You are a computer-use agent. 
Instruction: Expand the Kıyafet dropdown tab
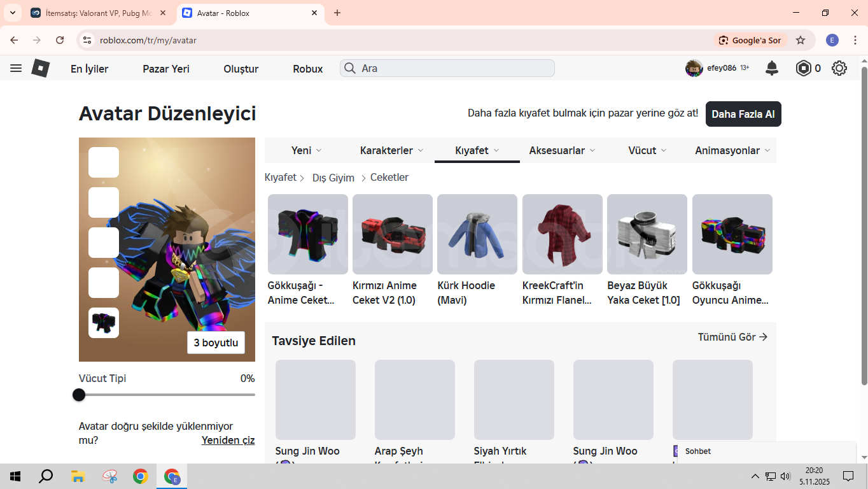click(x=477, y=150)
